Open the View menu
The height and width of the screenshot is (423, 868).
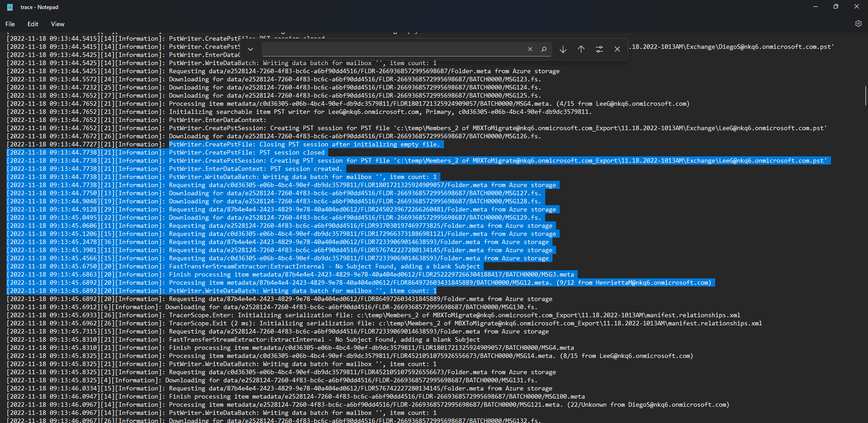[57, 24]
